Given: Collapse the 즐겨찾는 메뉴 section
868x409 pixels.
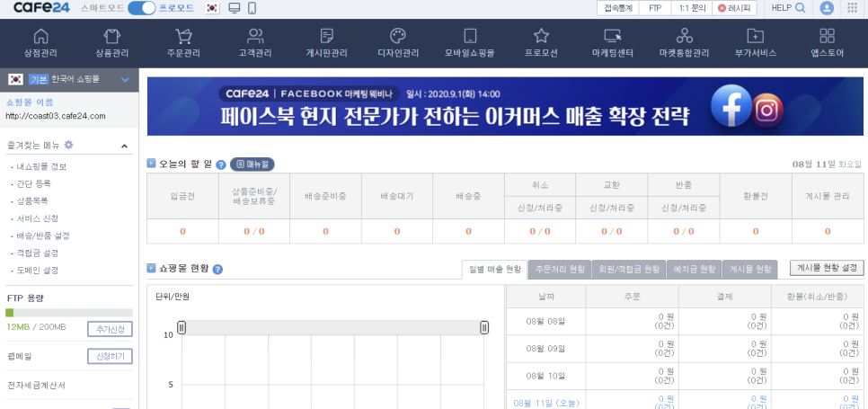Looking at the screenshot, I should coord(125,147).
